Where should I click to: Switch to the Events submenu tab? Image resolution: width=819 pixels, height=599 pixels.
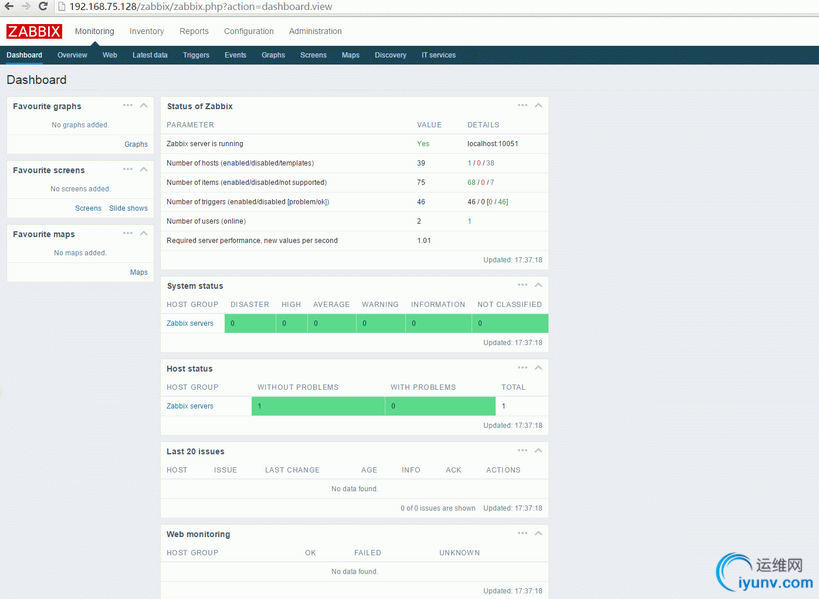pyautogui.click(x=235, y=55)
